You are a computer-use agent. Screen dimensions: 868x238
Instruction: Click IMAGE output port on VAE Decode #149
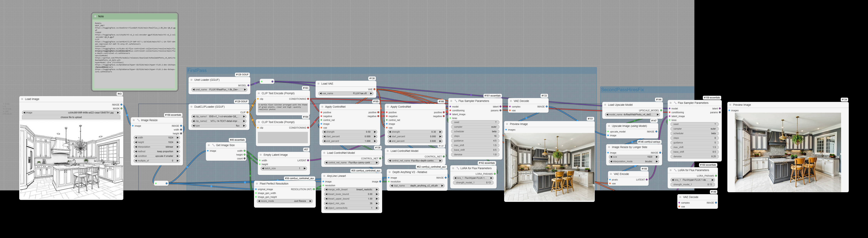(x=716, y=203)
